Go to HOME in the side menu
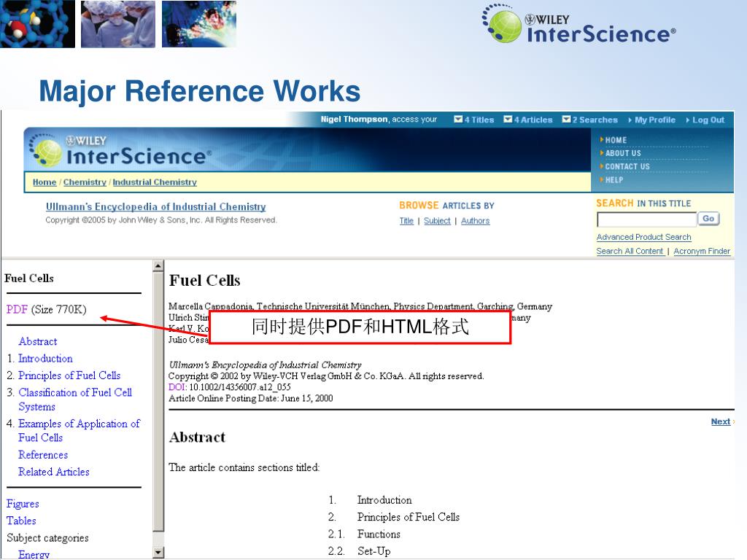The image size is (747, 560). pos(616,140)
